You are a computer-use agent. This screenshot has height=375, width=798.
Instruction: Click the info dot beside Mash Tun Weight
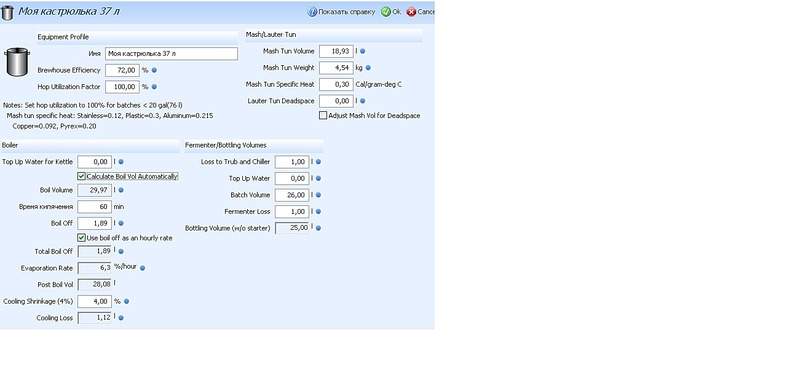point(368,68)
